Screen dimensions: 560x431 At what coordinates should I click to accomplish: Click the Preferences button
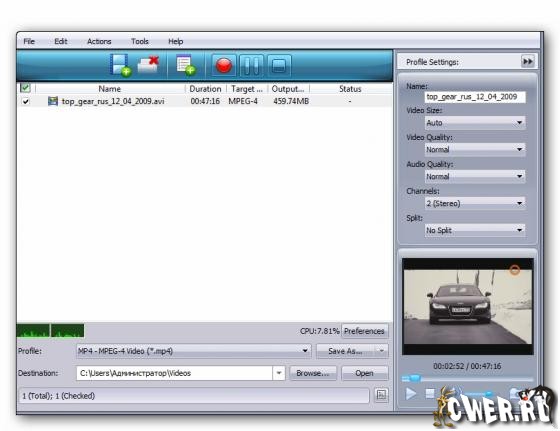364,331
